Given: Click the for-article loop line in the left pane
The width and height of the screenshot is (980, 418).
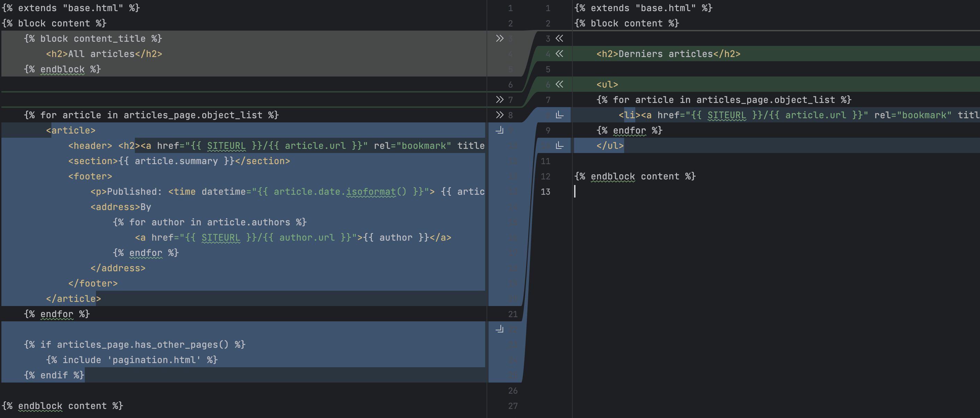Looking at the screenshot, I should 152,115.
